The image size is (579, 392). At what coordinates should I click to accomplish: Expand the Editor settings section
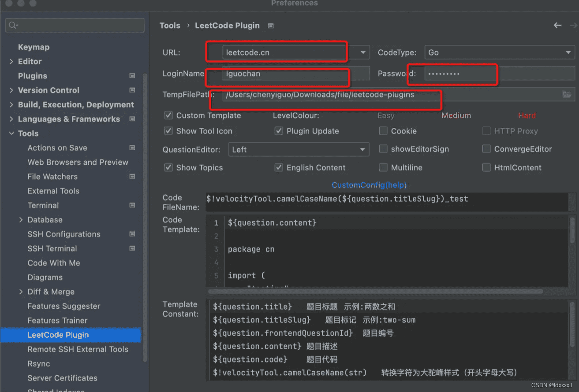[x=11, y=62]
